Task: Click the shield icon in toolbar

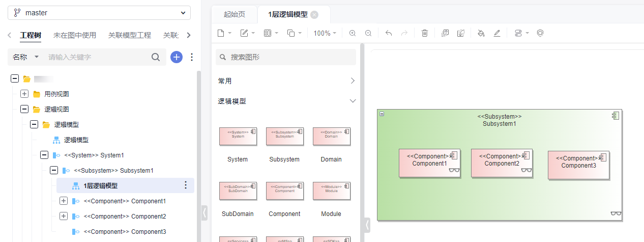Action: click(x=540, y=33)
